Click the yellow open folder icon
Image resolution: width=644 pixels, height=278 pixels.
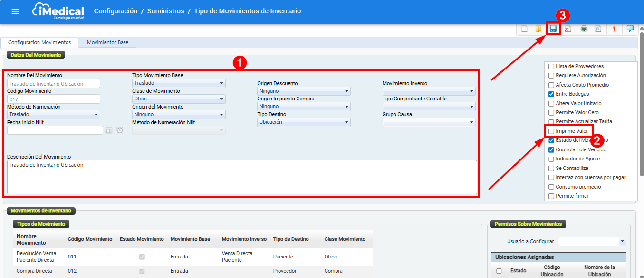click(538, 29)
